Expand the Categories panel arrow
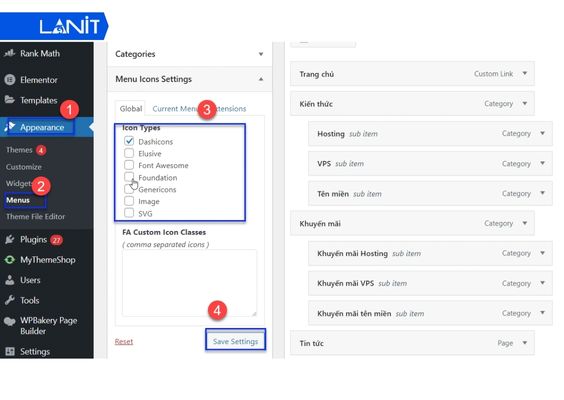564x400 pixels. 261,54
